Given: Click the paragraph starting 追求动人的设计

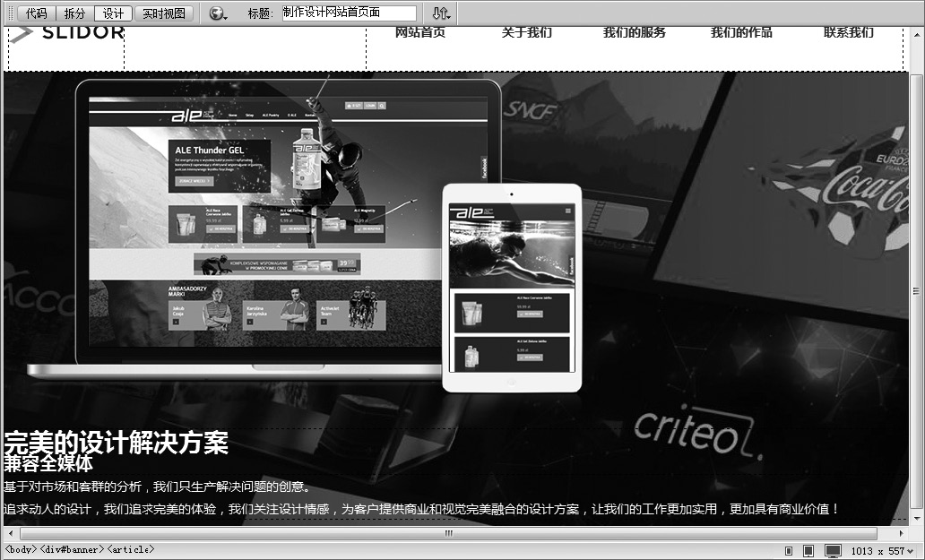Looking at the screenshot, I should coord(422,509).
